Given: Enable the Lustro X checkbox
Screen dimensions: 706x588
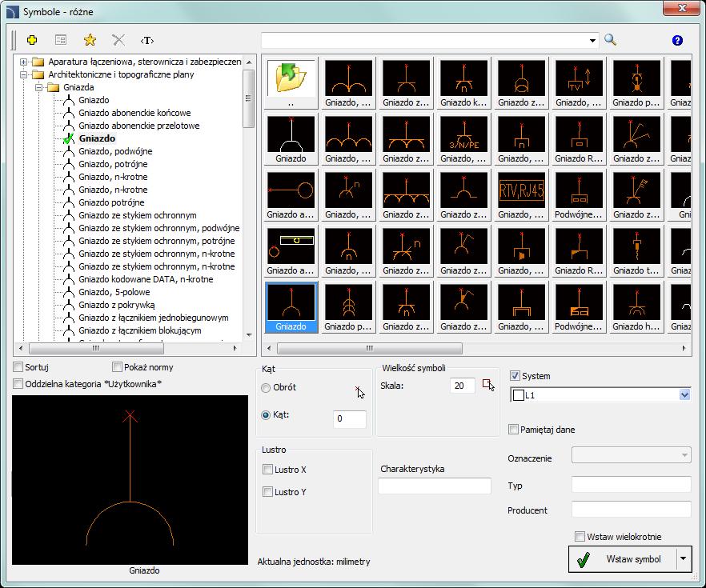Looking at the screenshot, I should [267, 470].
